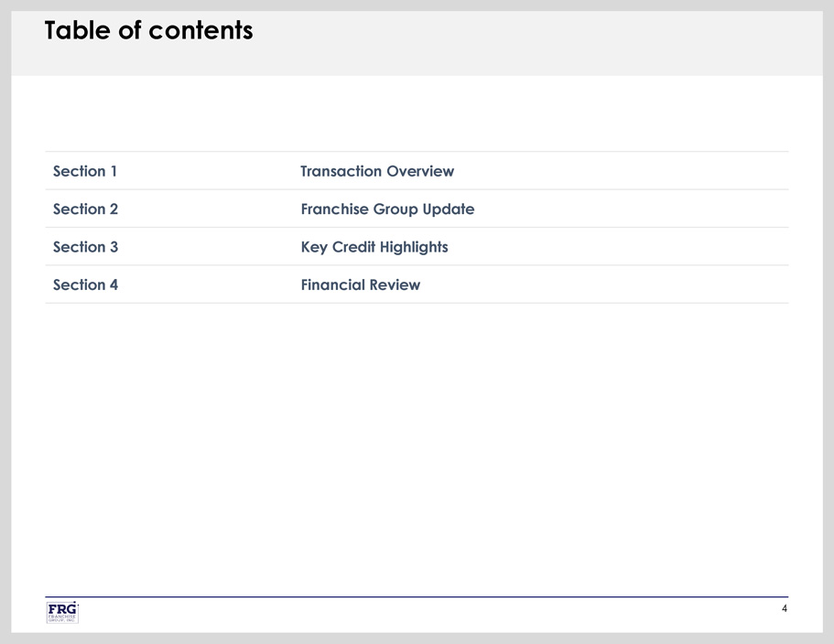Screen dimensions: 834x644
Task: Open the 'Financial Review' entry
Action: (360, 285)
